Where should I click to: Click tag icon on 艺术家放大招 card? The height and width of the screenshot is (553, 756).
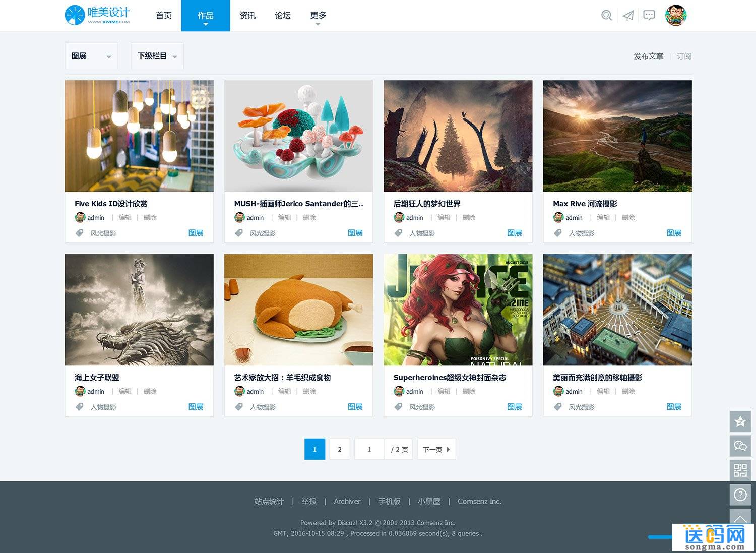coord(239,407)
